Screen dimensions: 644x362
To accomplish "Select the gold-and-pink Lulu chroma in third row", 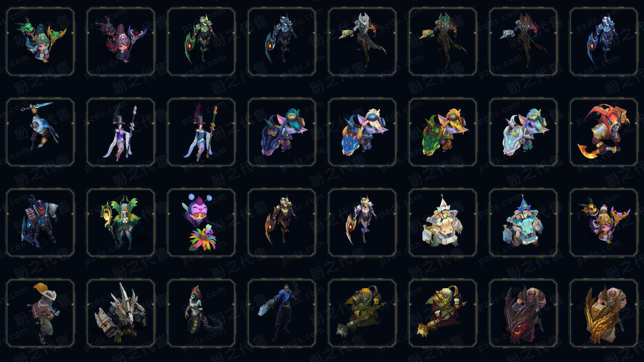I will (604, 223).
